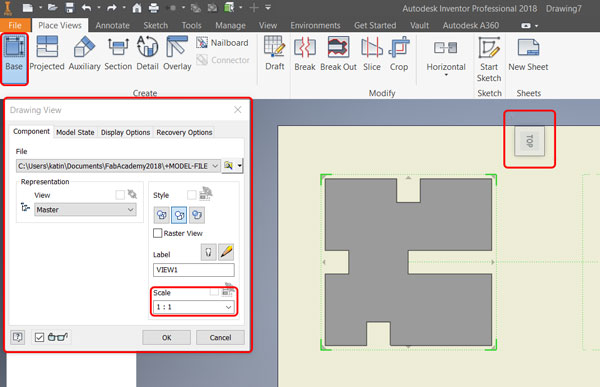Toggle the Style from base checkbox
The image size is (600, 387).
click(x=191, y=195)
